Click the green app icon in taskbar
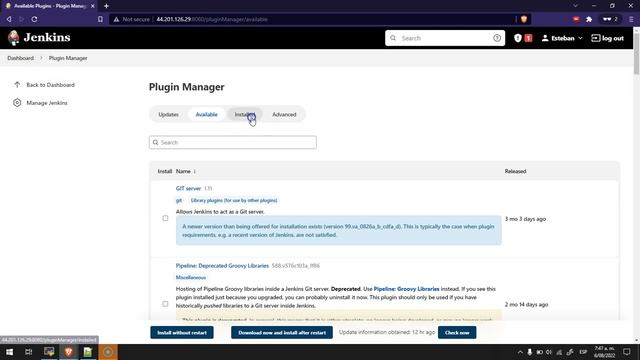640x360 pixels. pos(88,352)
